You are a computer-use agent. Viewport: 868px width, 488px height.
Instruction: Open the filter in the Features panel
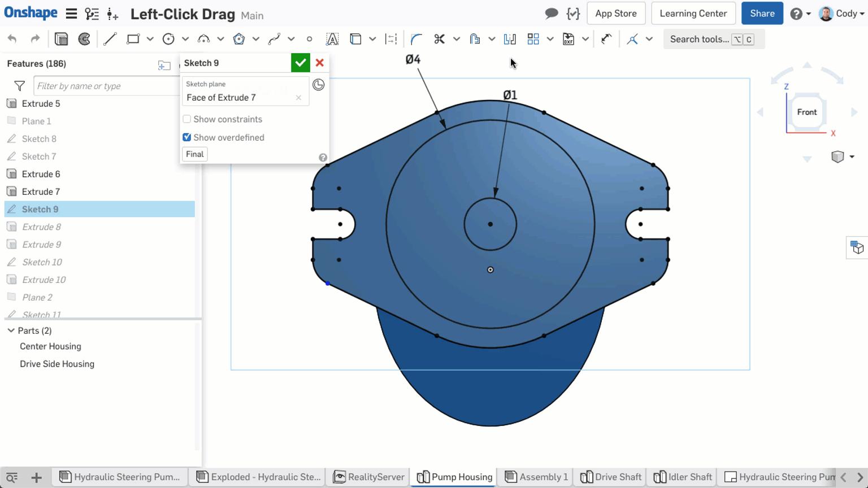[19, 85]
